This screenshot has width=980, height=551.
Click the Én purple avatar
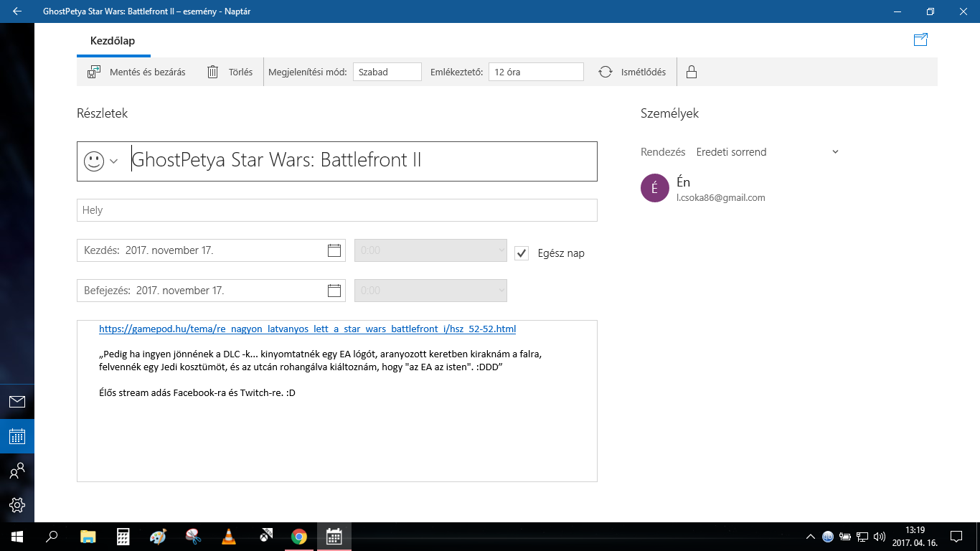[x=654, y=189]
